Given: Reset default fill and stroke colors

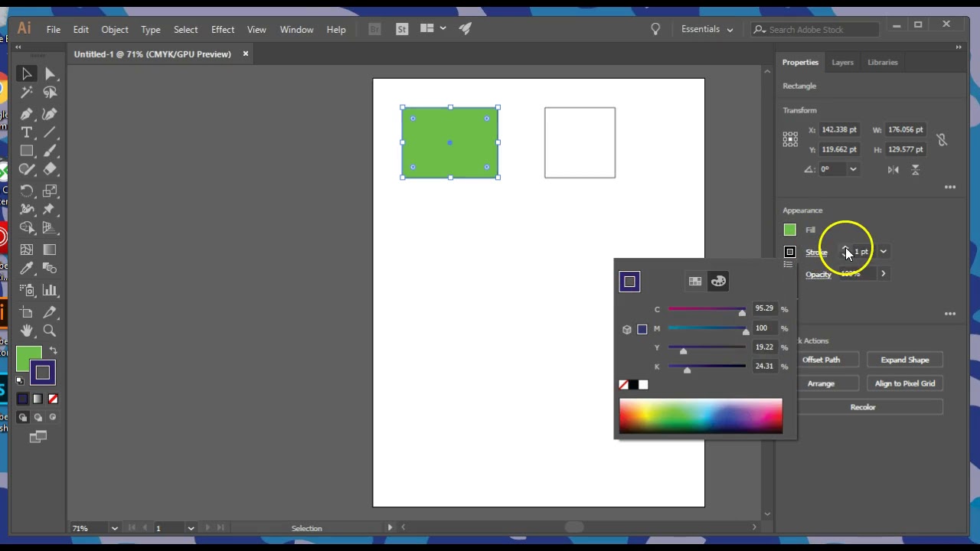Looking at the screenshot, I should pos(20,380).
